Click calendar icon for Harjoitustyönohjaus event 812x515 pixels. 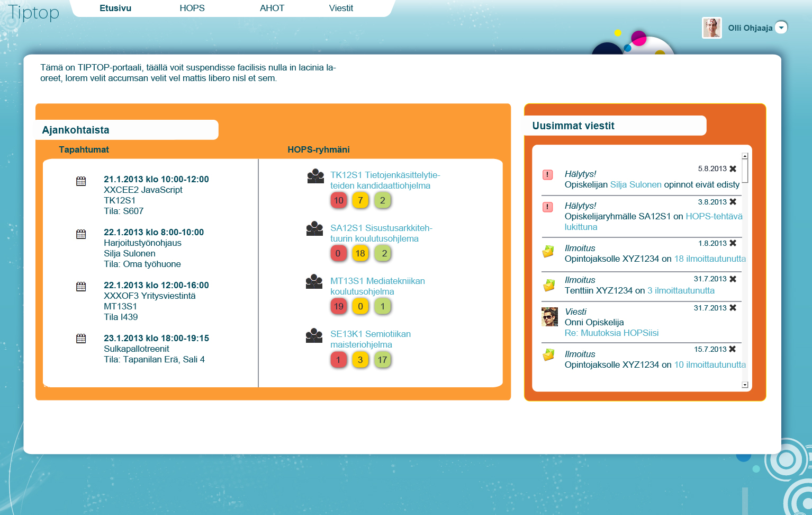(x=81, y=234)
